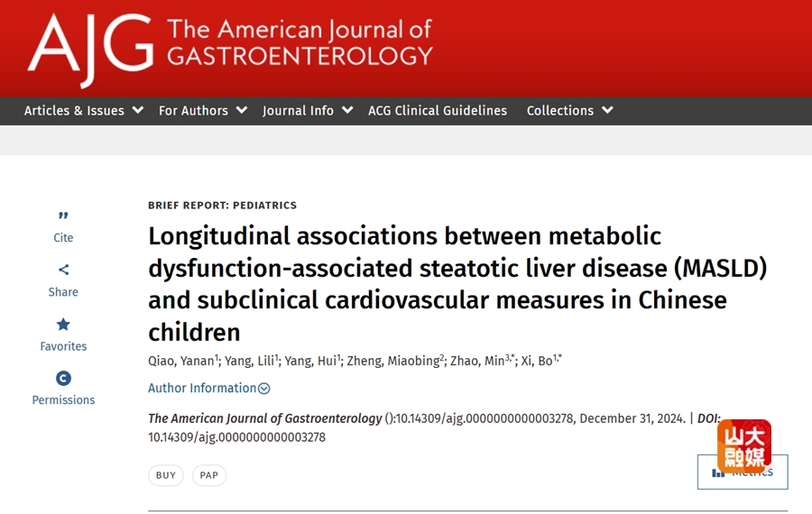Image resolution: width=812 pixels, height=514 pixels.
Task: Open author link Xi, Bo
Action: pos(537,361)
